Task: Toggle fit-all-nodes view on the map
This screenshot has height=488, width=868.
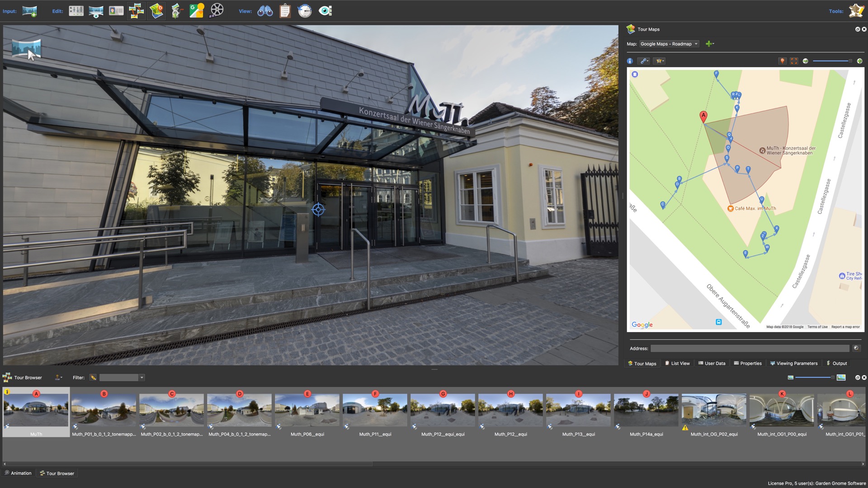Action: [x=794, y=61]
